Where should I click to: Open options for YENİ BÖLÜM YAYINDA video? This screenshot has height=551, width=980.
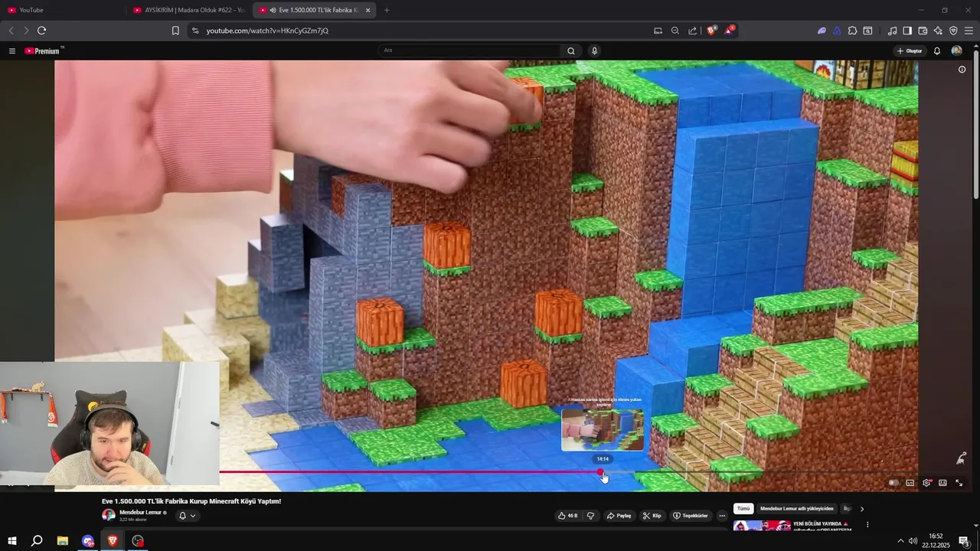[867, 524]
